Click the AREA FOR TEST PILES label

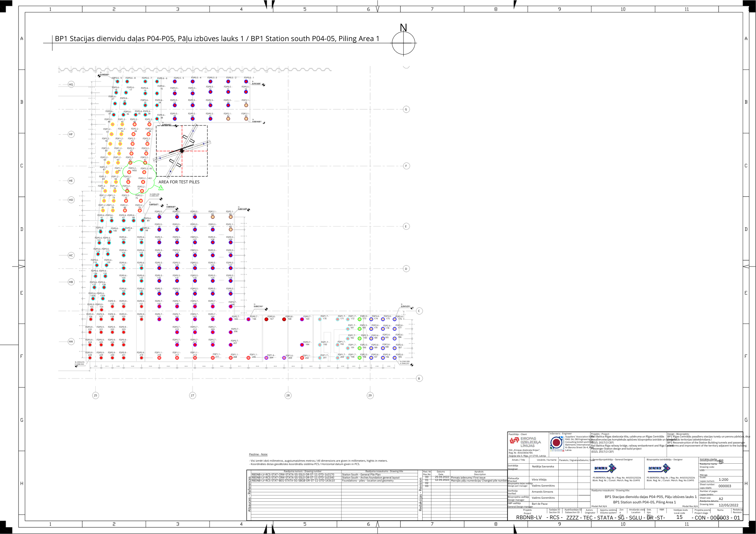[179, 182]
